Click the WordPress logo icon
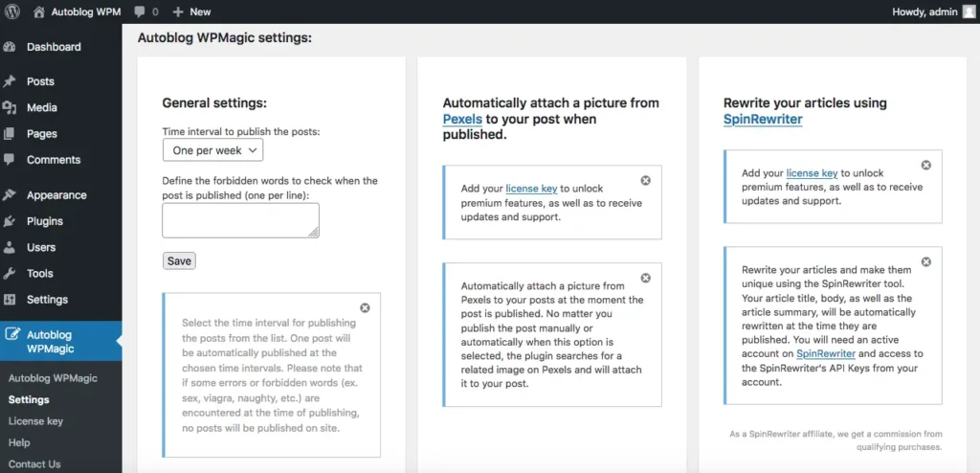Image resolution: width=980 pixels, height=473 pixels. (12, 11)
